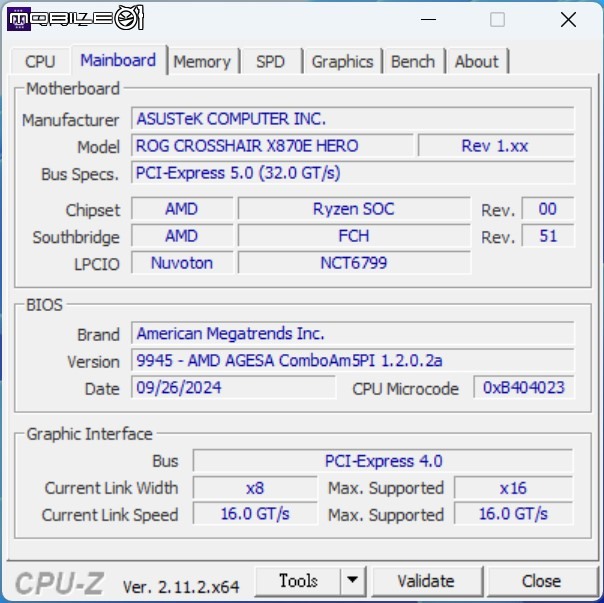The image size is (604, 603).
Task: Click the Ryzen SOC chipset field
Action: [354, 209]
